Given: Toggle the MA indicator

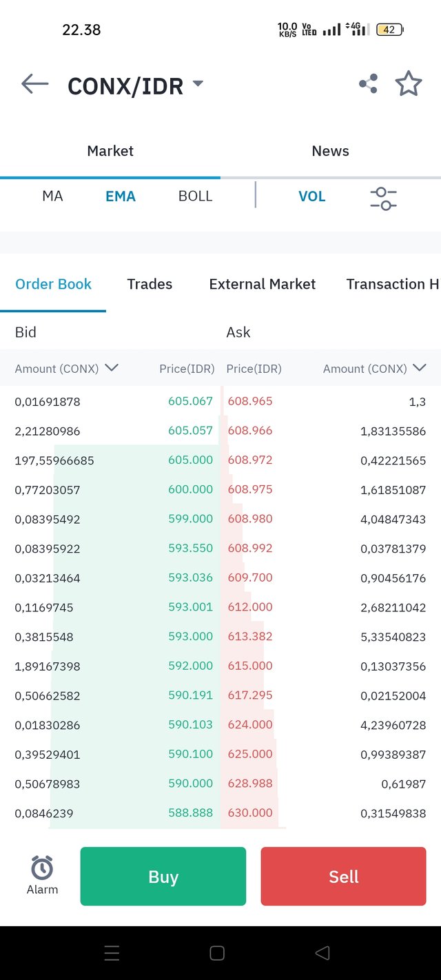Looking at the screenshot, I should click(52, 196).
